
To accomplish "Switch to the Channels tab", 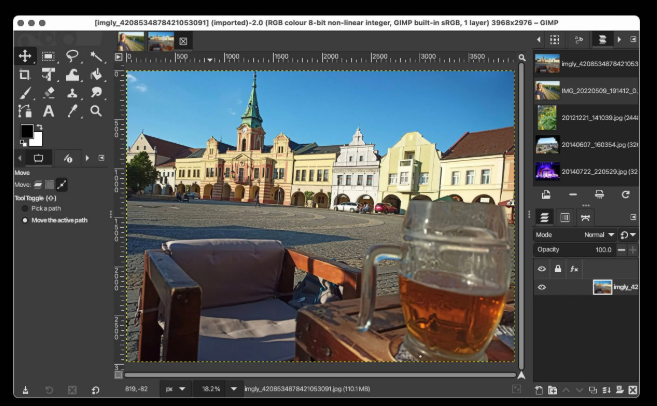I will (565, 217).
